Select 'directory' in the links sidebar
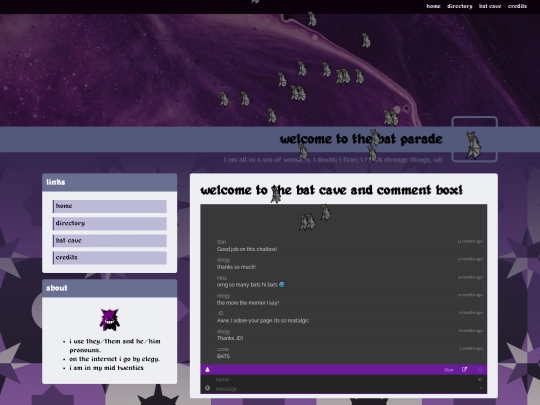The width and height of the screenshot is (540, 405). click(x=110, y=224)
